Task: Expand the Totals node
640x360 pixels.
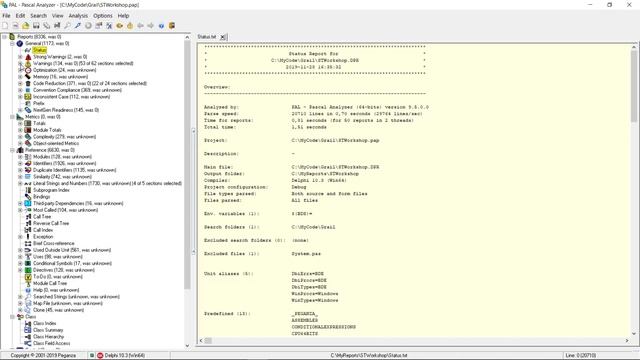Action: (x=20, y=123)
